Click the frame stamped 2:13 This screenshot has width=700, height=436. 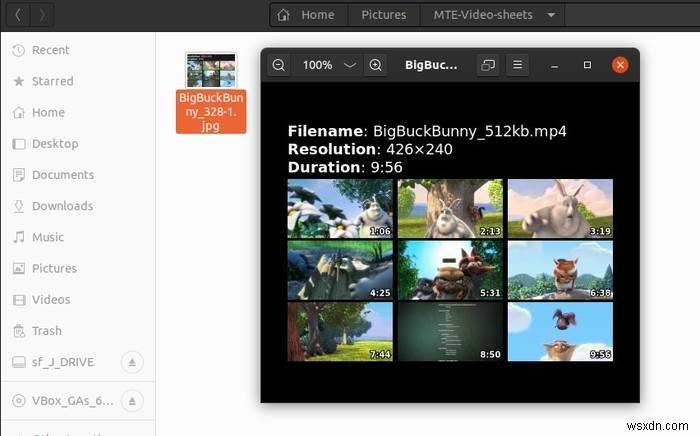450,208
